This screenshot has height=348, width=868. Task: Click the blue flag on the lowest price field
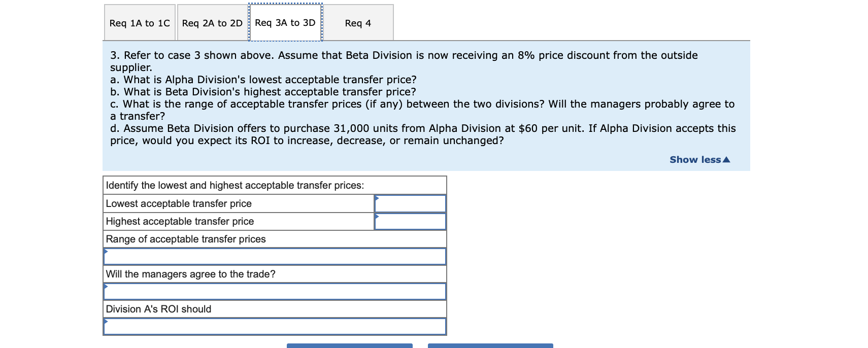(376, 197)
